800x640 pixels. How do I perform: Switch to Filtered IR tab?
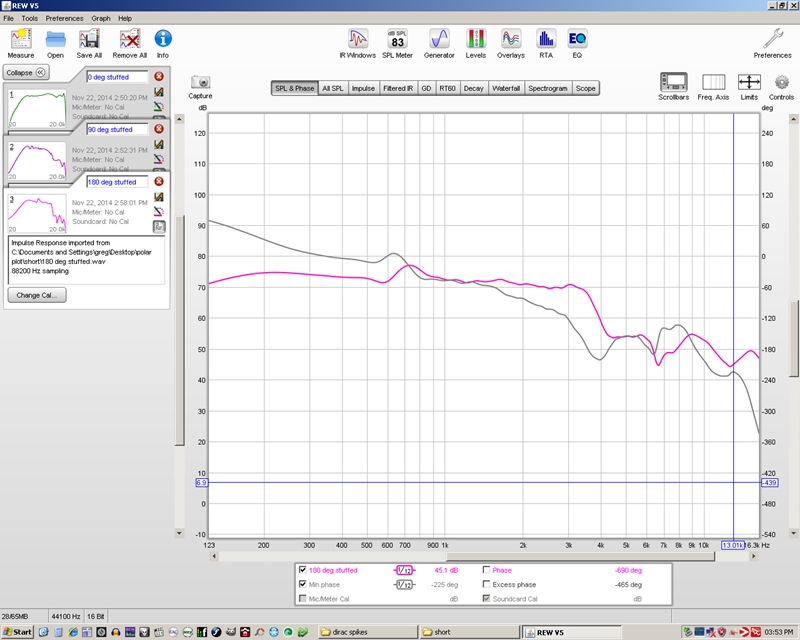[x=398, y=88]
